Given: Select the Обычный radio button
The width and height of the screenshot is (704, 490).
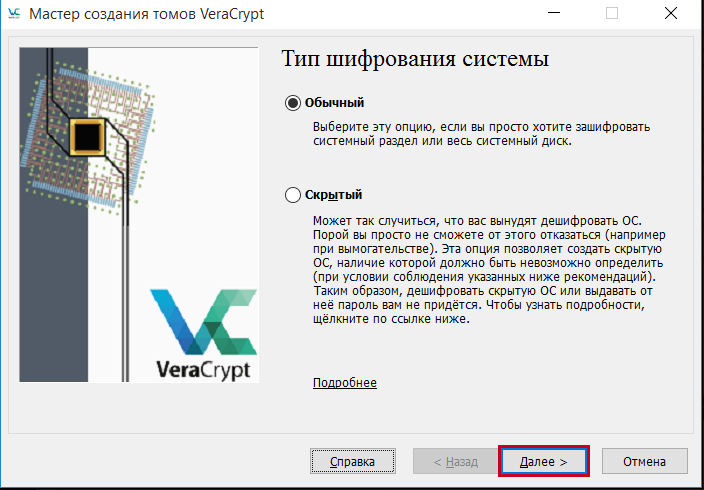Looking at the screenshot, I should pos(293,103).
